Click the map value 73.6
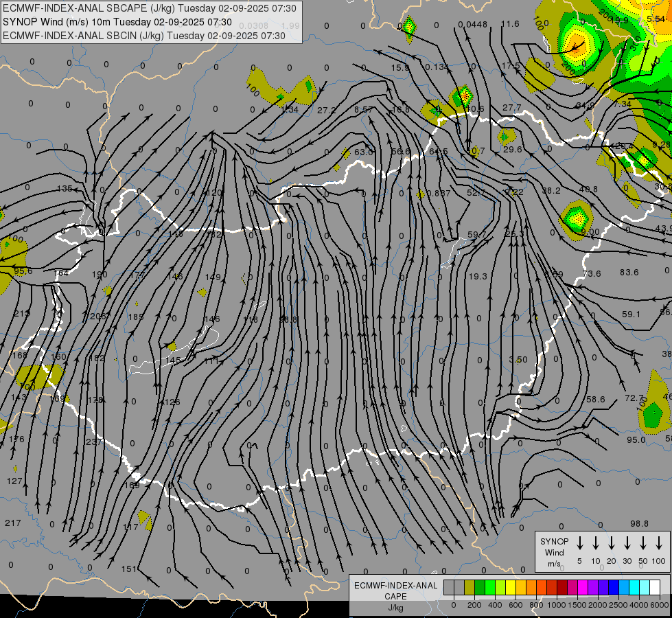The image size is (672, 618). pos(592,273)
